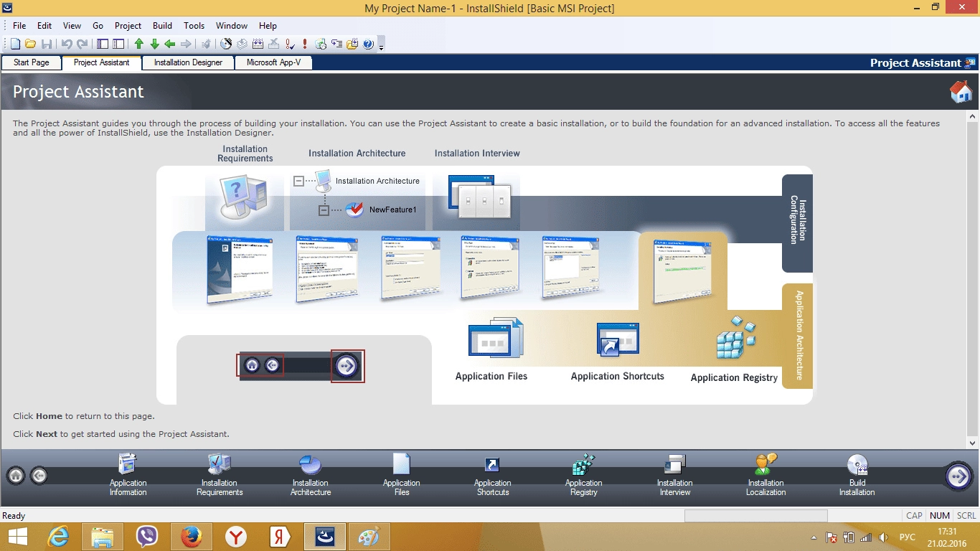The image size is (980, 551).
Task: Click Installation Requirements computer graphic
Action: [x=245, y=198]
